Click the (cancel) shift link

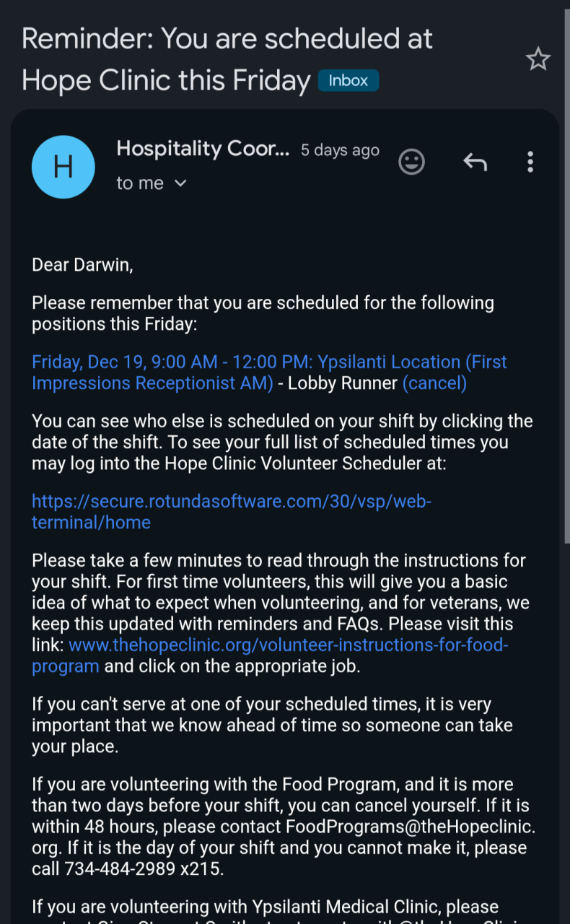434,383
